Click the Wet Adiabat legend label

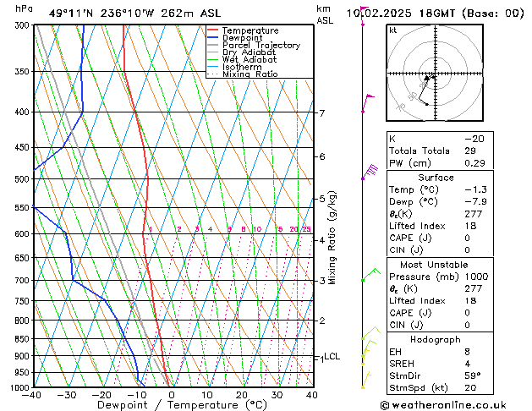coord(250,60)
